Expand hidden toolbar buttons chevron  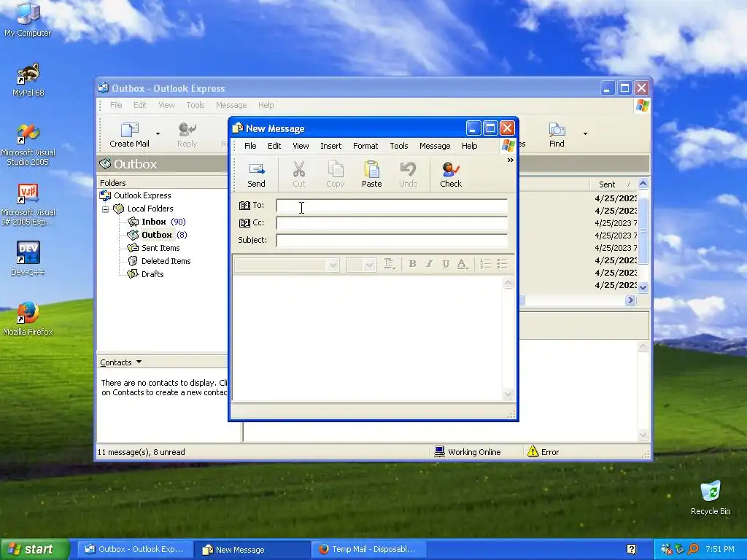(x=510, y=160)
